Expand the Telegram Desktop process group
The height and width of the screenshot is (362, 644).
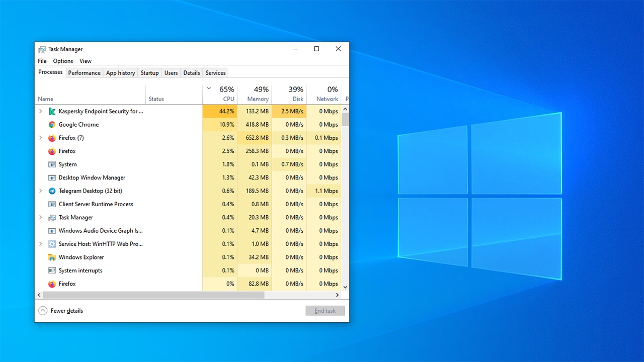tap(41, 191)
